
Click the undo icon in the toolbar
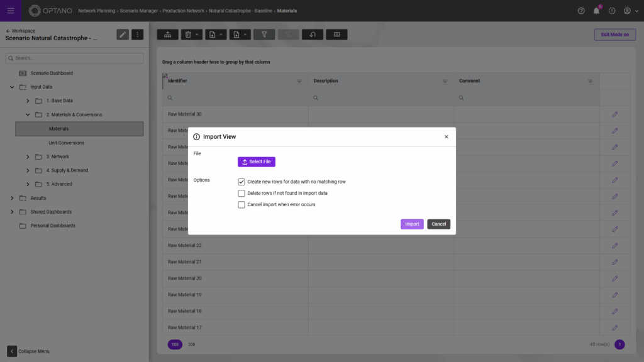(x=313, y=35)
